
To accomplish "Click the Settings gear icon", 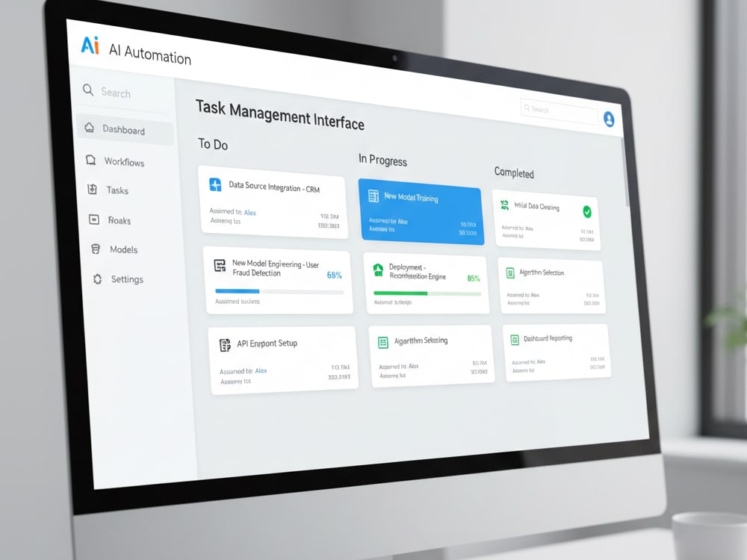I will (98, 279).
